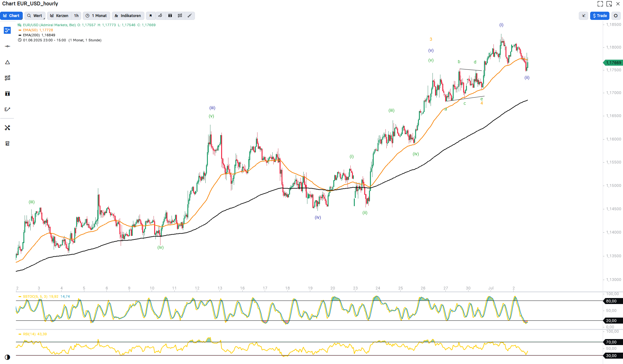Toggle the light/dark contrast mode

click(x=8, y=357)
